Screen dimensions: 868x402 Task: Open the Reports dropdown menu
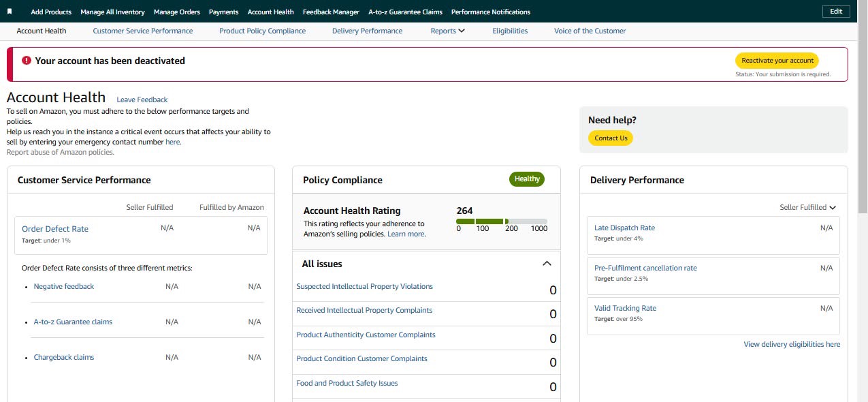(448, 31)
